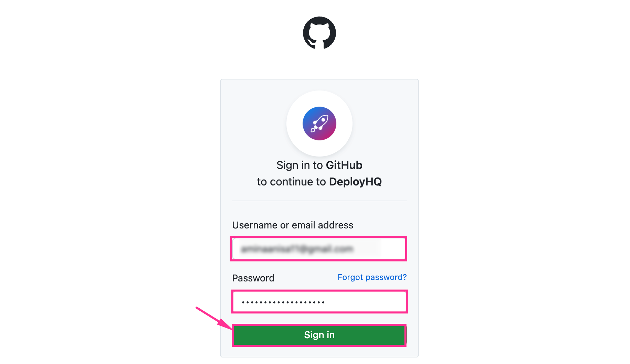The image size is (630, 364).
Task: Click the GitHub Octocat logo
Action: (x=319, y=33)
